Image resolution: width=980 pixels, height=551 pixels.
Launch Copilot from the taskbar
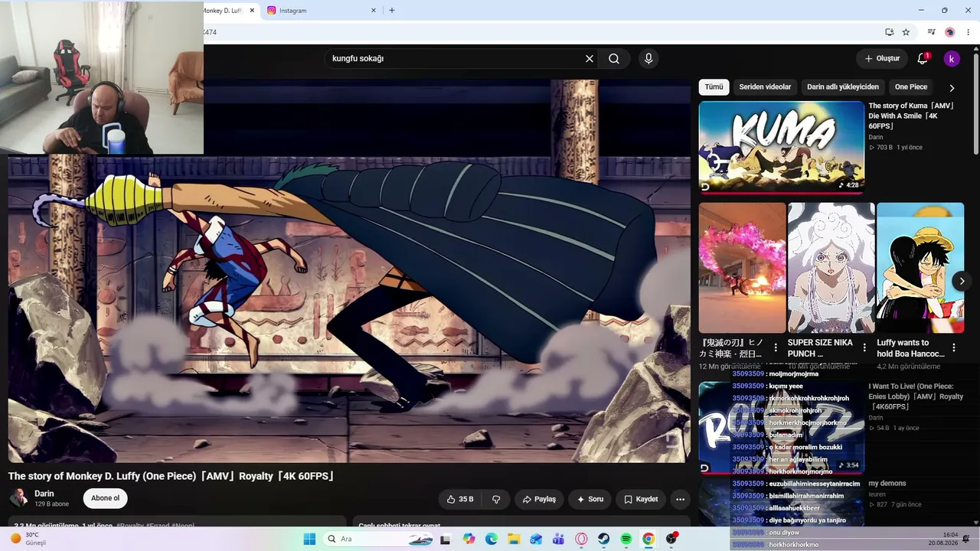[x=469, y=539]
